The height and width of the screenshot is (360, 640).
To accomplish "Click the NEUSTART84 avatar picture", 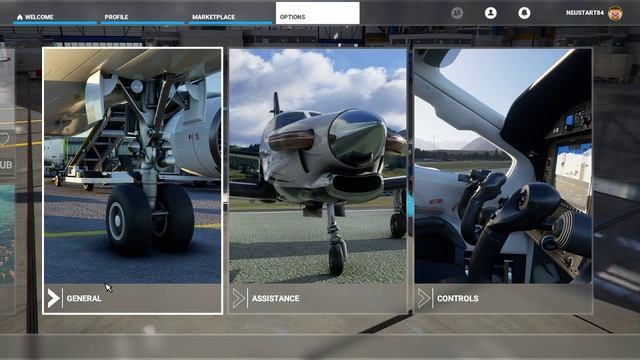I will (x=615, y=13).
